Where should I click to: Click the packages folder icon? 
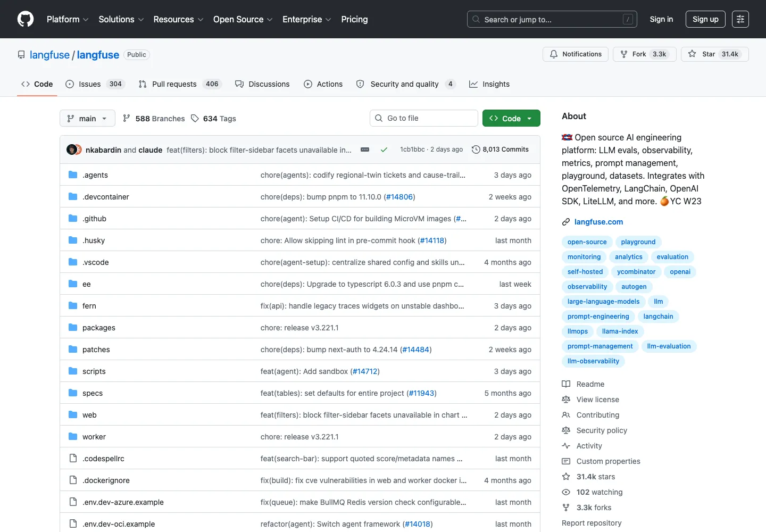[x=73, y=327]
